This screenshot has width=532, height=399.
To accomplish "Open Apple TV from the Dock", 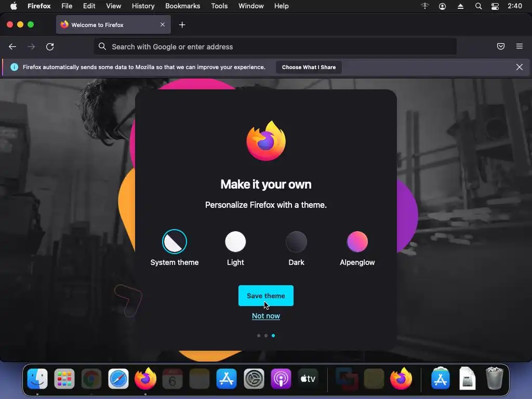I will coord(308,379).
